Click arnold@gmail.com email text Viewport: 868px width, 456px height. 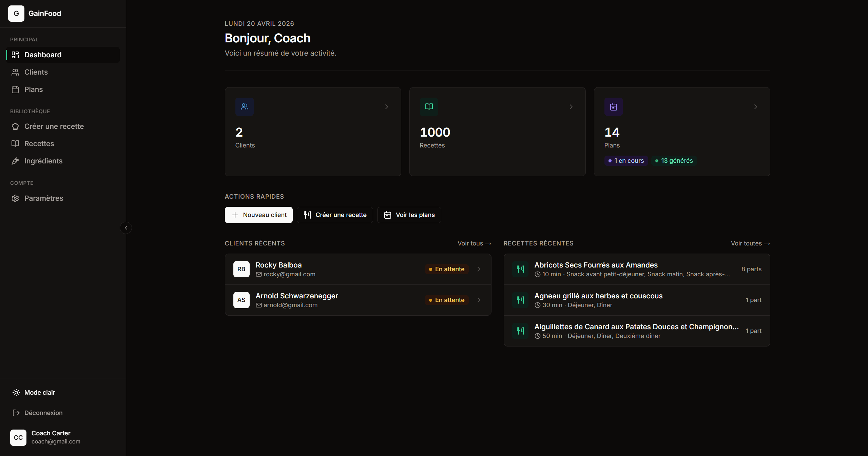click(291, 305)
